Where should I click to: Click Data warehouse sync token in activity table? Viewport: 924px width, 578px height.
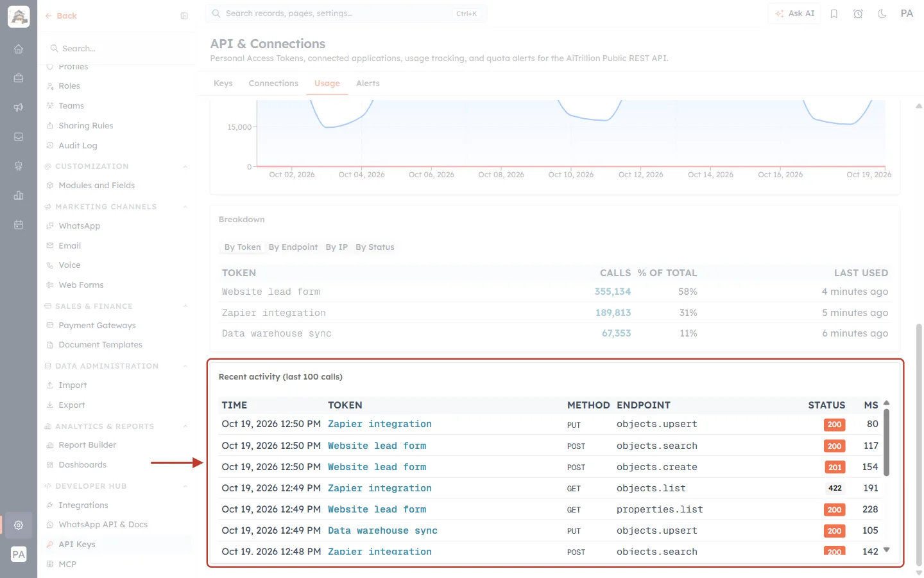pyautogui.click(x=382, y=530)
